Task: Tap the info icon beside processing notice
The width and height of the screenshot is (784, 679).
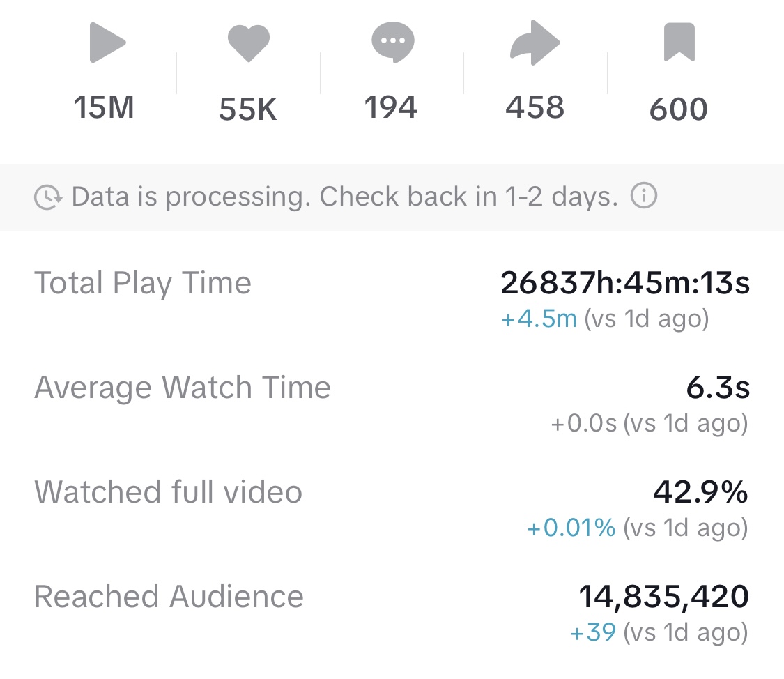Action: 643,197
